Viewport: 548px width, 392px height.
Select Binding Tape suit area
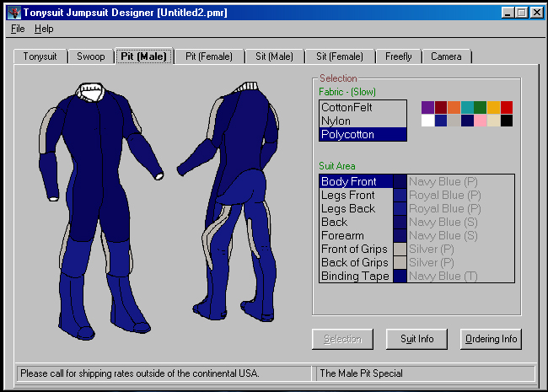[x=355, y=276]
